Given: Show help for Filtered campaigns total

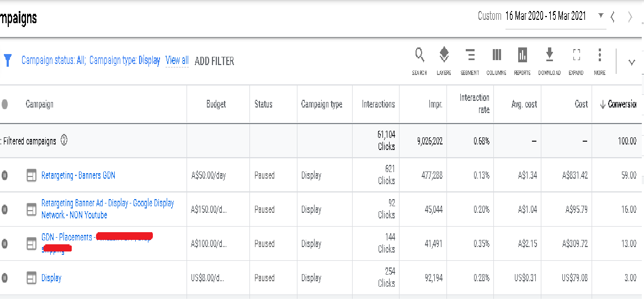Looking at the screenshot, I should tap(64, 141).
